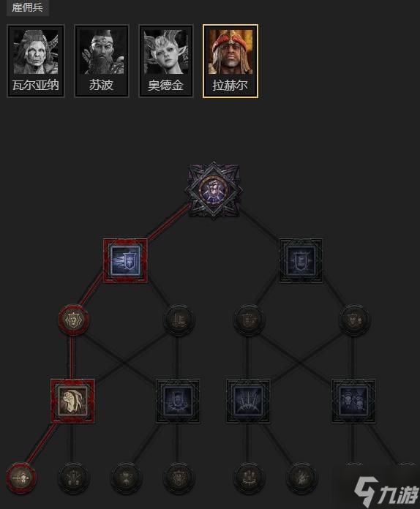Click the rightmost round passive node in the third row

tap(354, 320)
